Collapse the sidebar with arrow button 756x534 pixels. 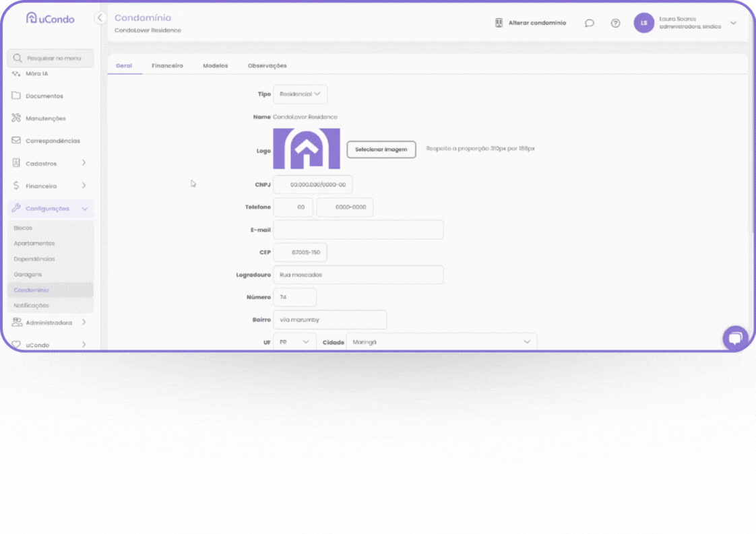point(100,18)
